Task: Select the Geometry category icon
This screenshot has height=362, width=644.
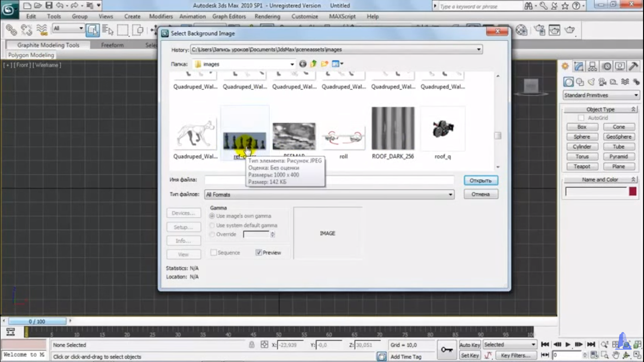Action: point(569,82)
